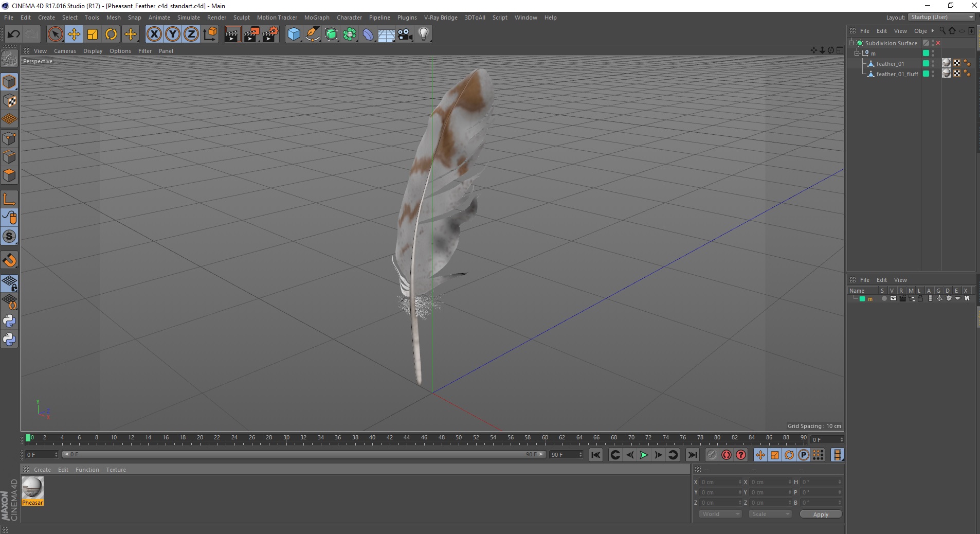Collapse the m null object node
The image size is (980, 534).
(857, 53)
